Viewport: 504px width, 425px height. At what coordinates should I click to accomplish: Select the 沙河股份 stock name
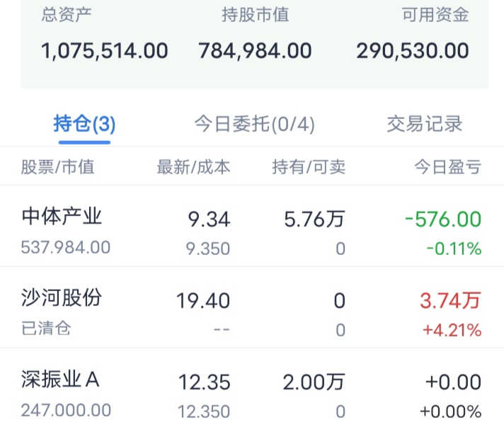coord(62,297)
